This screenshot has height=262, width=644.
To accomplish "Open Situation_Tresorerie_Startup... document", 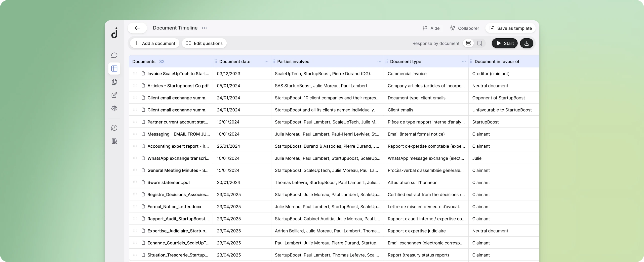I will tap(178, 255).
